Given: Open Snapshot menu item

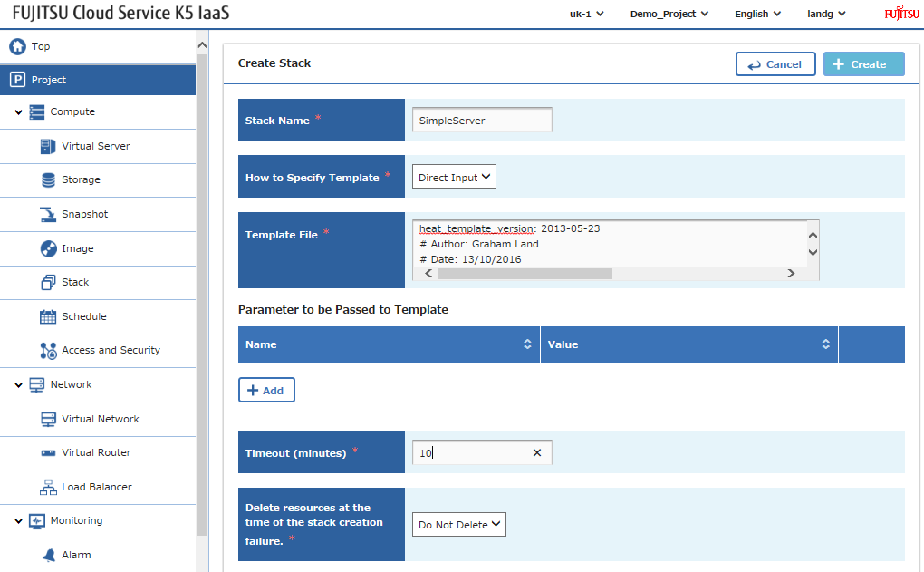Looking at the screenshot, I should [85, 214].
